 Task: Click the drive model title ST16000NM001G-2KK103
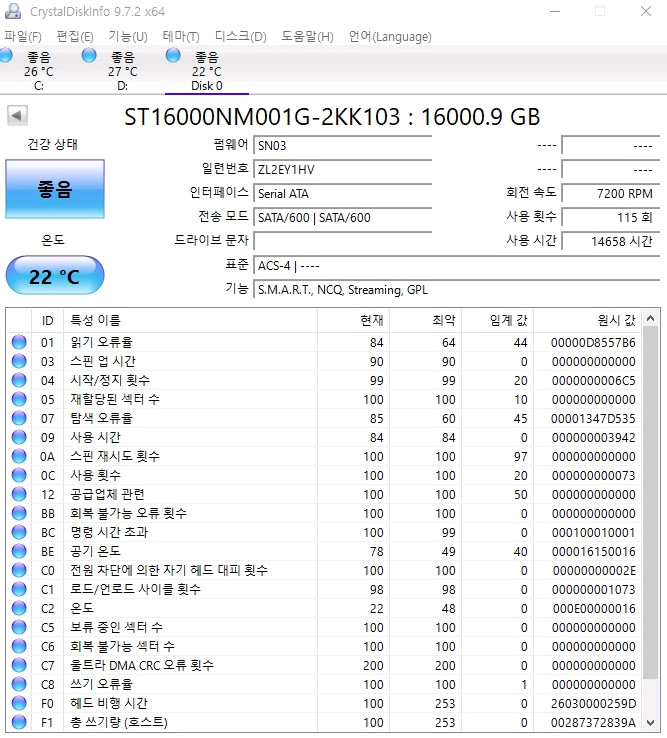click(x=262, y=117)
